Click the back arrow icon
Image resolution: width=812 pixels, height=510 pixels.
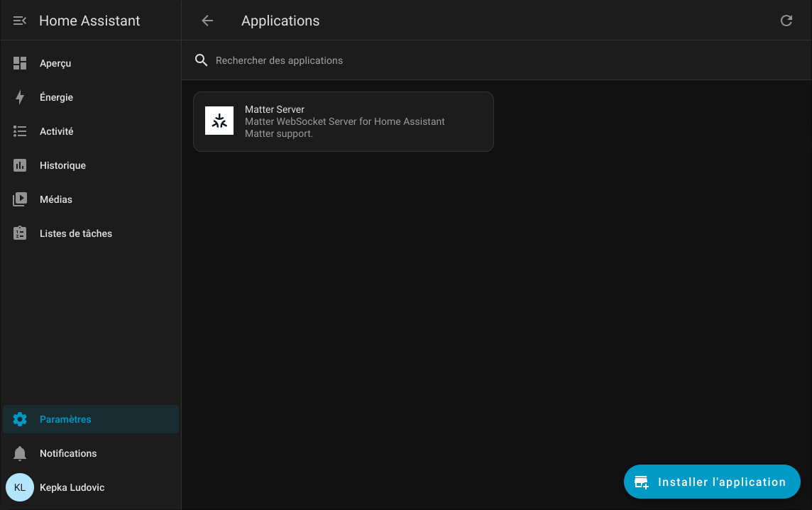207,21
